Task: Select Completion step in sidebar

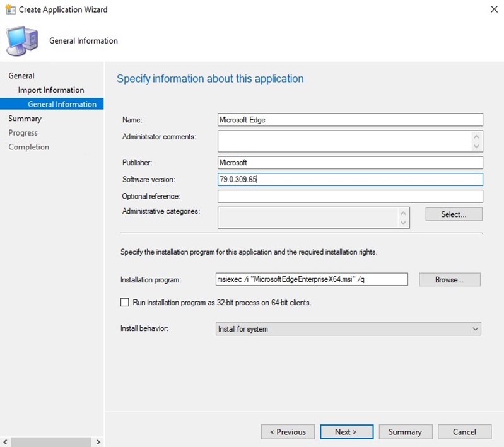Action: [28, 147]
